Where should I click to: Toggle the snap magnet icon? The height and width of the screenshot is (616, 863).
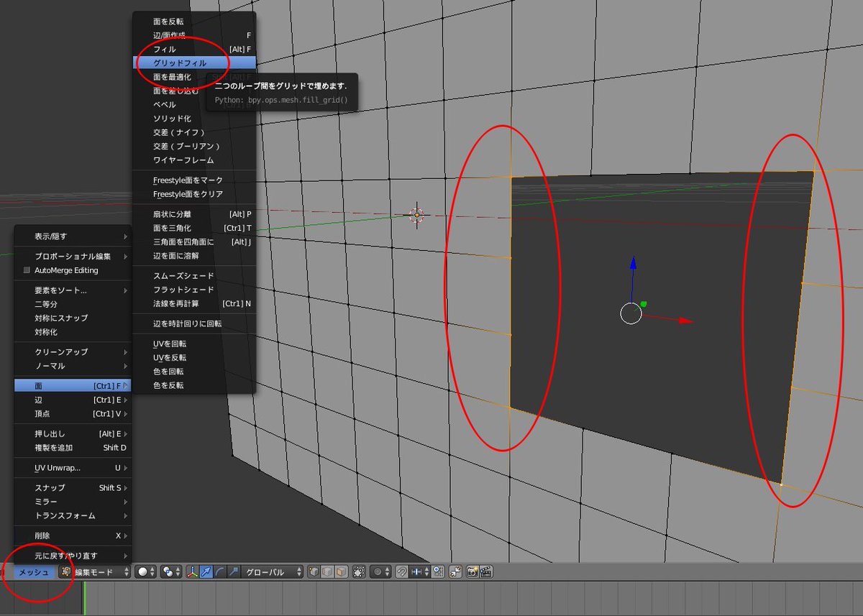402,572
